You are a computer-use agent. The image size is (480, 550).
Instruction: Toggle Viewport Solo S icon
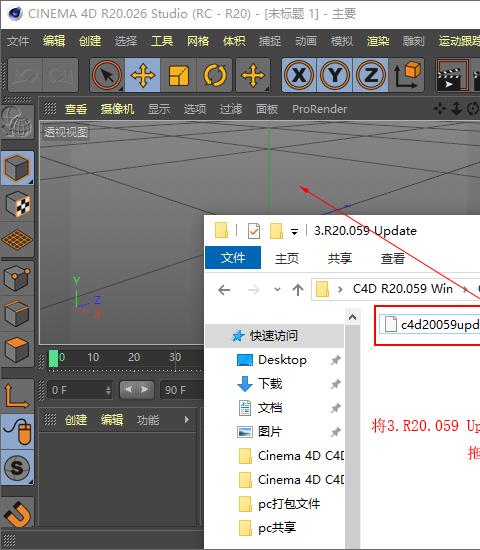coord(17,467)
